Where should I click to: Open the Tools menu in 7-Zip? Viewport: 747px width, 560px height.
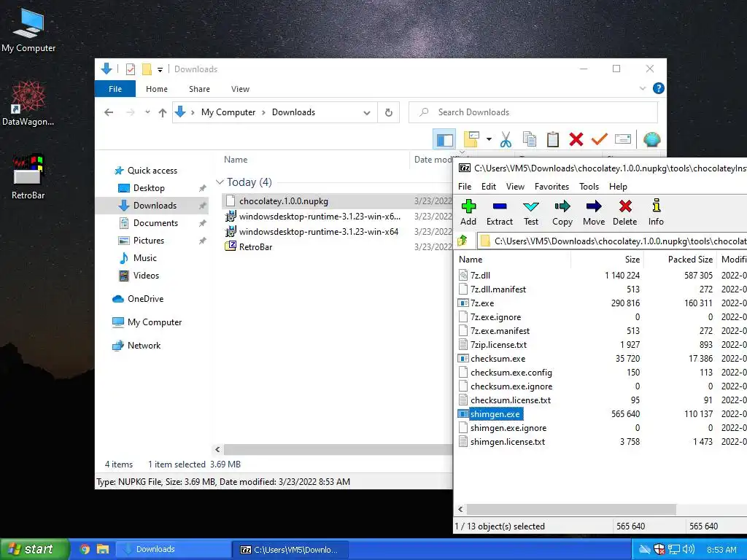589,187
